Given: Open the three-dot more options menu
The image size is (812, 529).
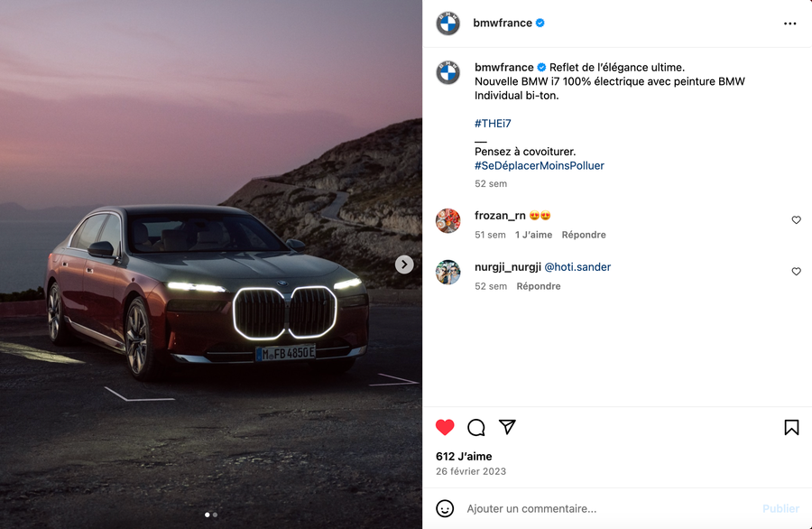Looking at the screenshot, I should (789, 23).
